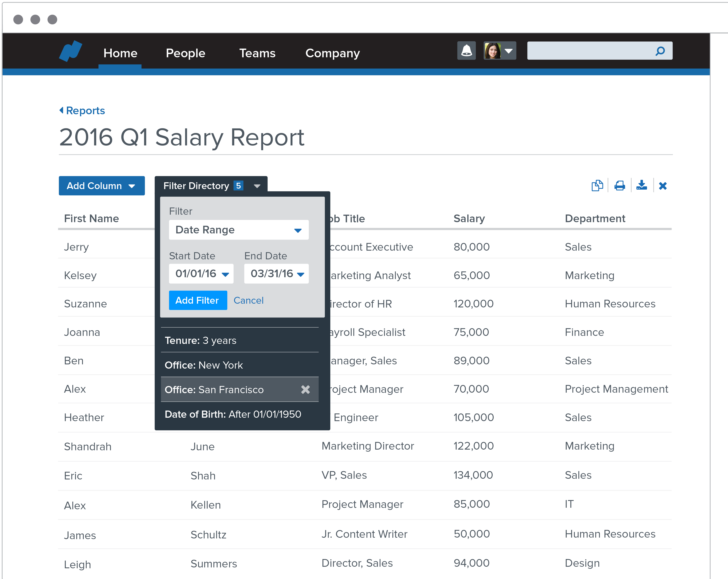Go to the People tab

coord(185,53)
